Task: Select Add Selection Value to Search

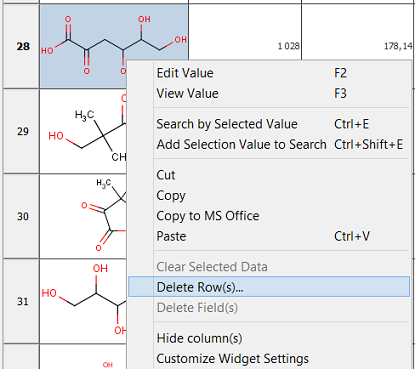Action: pyautogui.click(x=269, y=144)
